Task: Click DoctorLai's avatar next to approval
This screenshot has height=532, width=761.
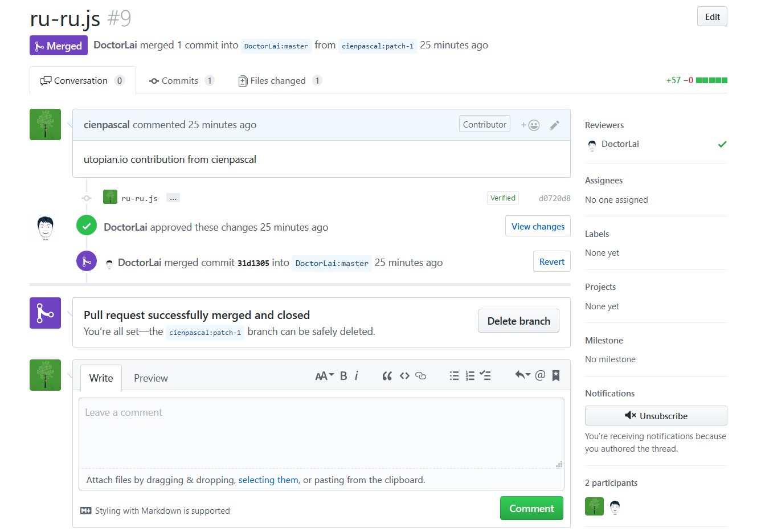Action: click(x=45, y=227)
